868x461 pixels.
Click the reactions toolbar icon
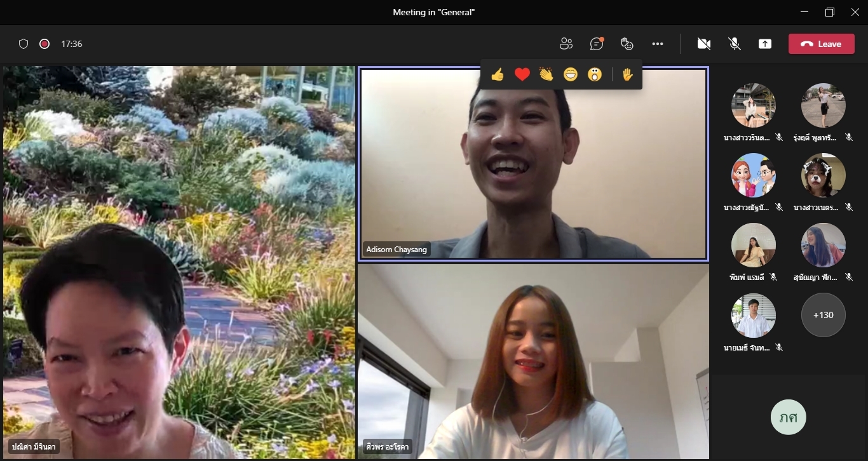(627, 44)
